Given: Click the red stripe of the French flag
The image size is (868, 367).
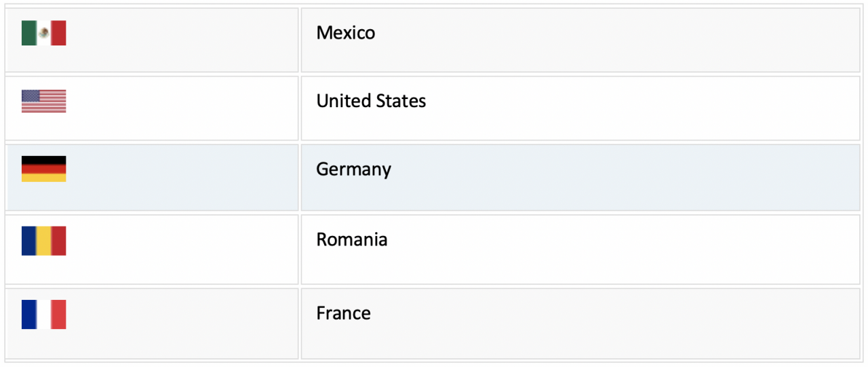Looking at the screenshot, I should pos(58,314).
